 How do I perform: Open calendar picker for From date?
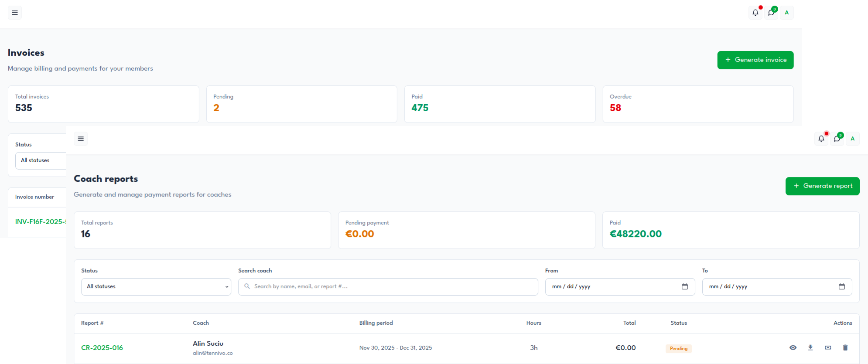[685, 286]
